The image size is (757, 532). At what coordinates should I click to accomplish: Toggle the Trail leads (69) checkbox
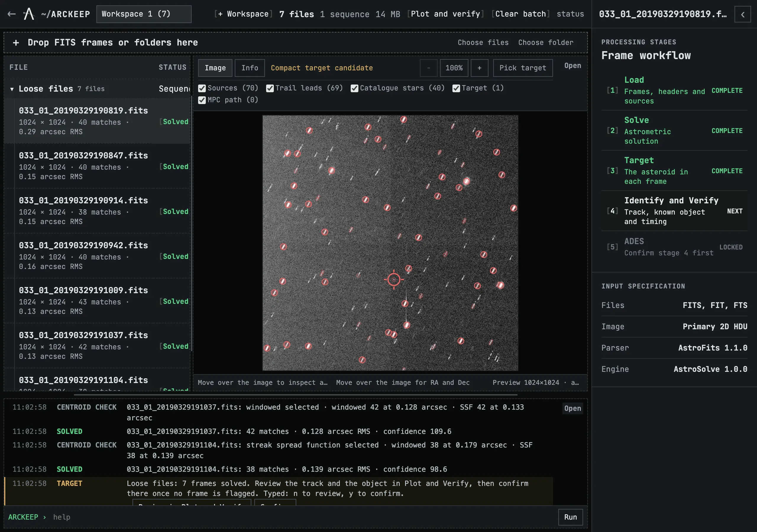click(270, 88)
